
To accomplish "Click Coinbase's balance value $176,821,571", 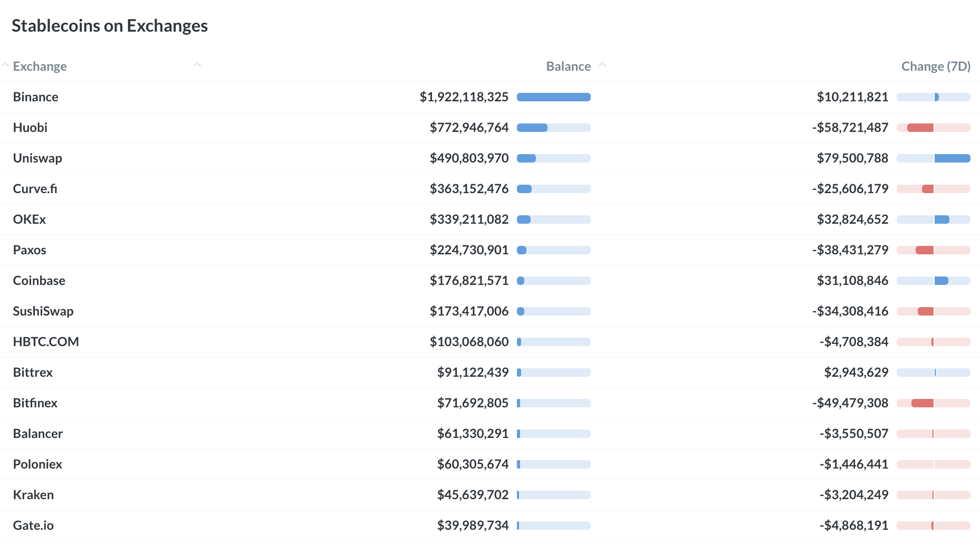I will pos(469,281).
